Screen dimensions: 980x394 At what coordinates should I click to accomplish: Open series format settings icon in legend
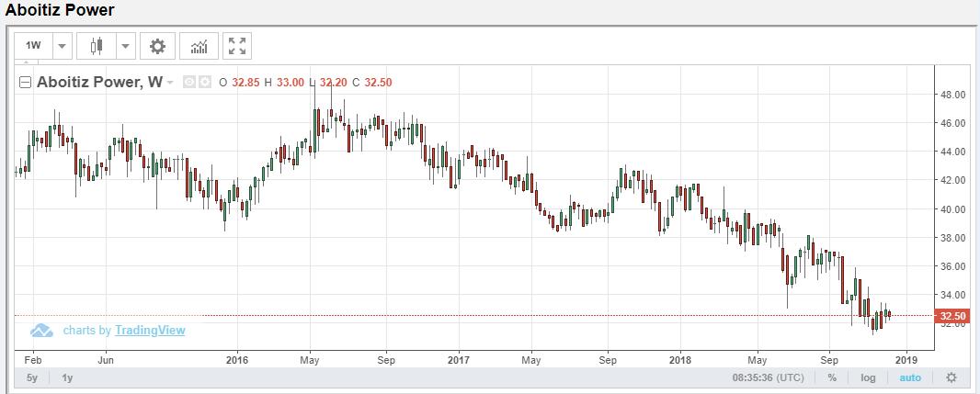pyautogui.click(x=204, y=82)
